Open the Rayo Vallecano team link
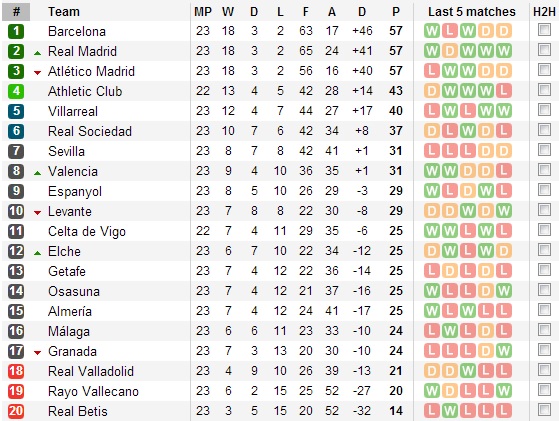Viewport: 559px width, 421px height. 93,391
